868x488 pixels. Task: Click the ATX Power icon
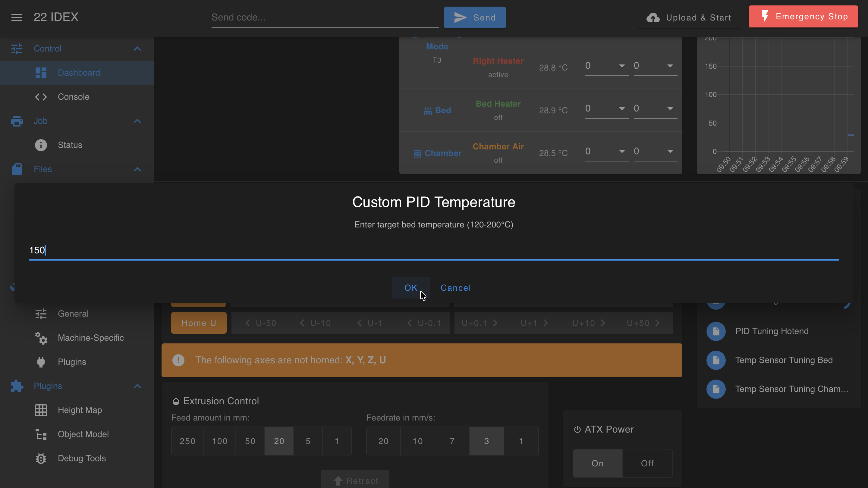pyautogui.click(x=577, y=429)
